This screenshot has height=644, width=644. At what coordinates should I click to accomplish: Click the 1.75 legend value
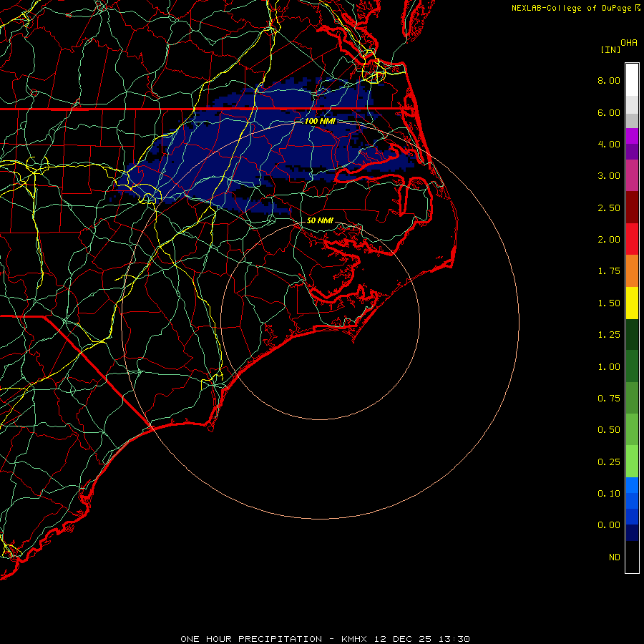pos(609,271)
